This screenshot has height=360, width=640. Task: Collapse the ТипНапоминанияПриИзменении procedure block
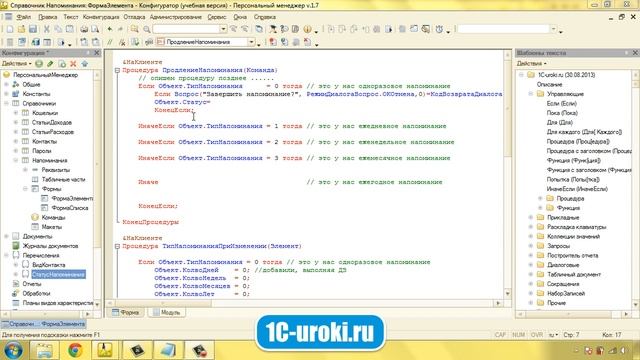pos(117,246)
